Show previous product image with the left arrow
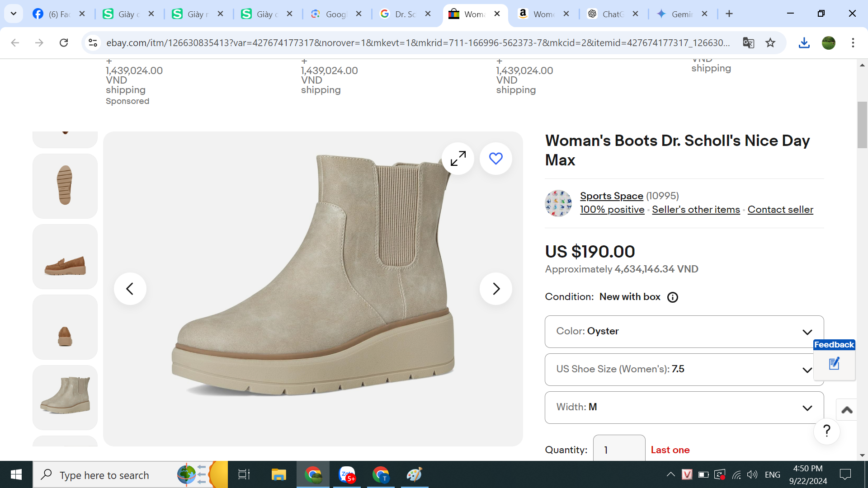Screen dimensions: 868x488 pyautogui.click(x=130, y=289)
